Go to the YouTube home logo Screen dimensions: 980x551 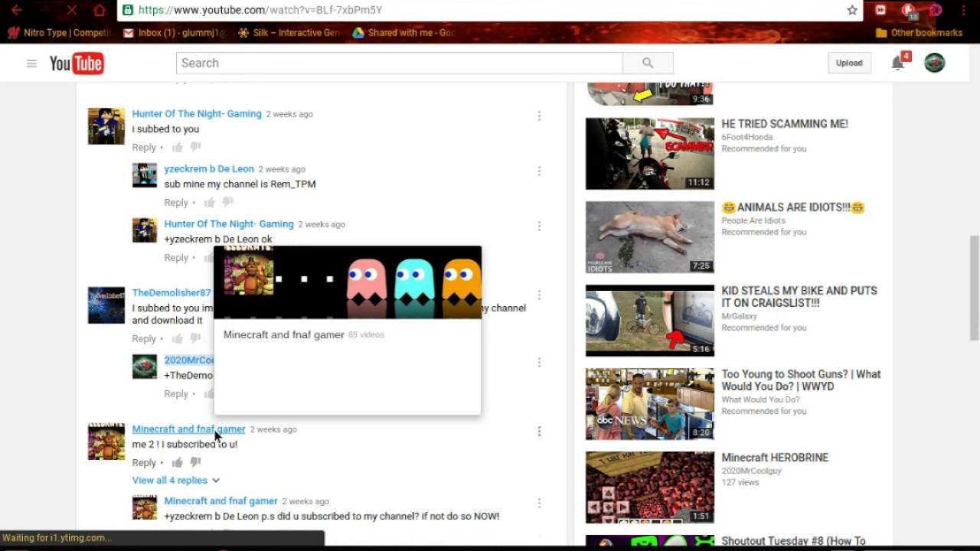[x=77, y=64]
